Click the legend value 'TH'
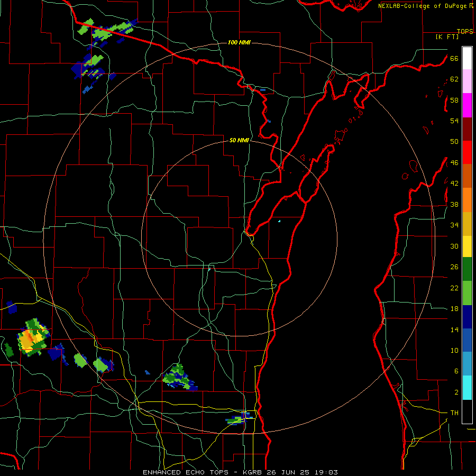476x476 pixels. point(454,413)
